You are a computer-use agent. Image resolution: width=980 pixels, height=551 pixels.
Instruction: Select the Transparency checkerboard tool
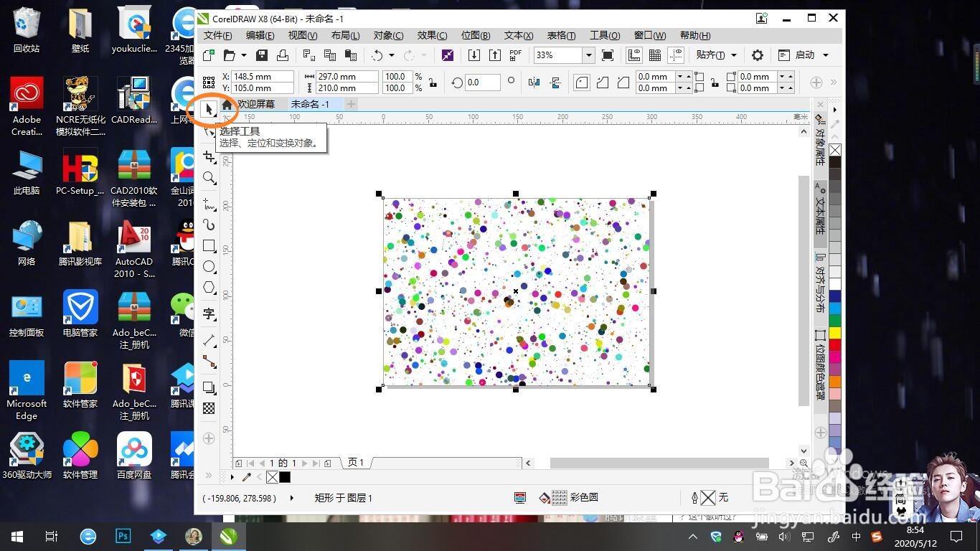209,408
